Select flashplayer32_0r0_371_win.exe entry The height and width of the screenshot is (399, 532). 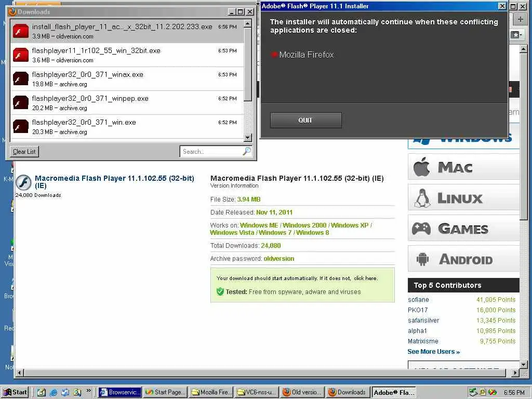point(127,126)
